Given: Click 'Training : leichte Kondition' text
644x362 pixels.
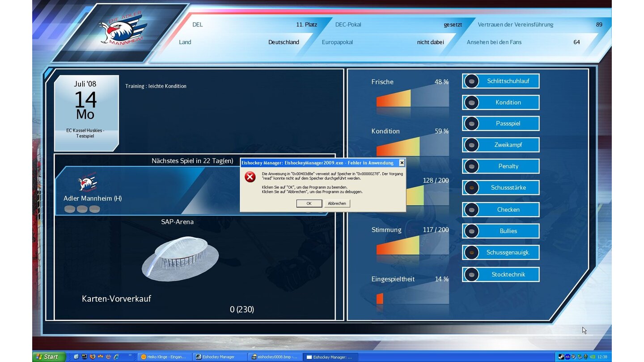Looking at the screenshot, I should pyautogui.click(x=156, y=86).
